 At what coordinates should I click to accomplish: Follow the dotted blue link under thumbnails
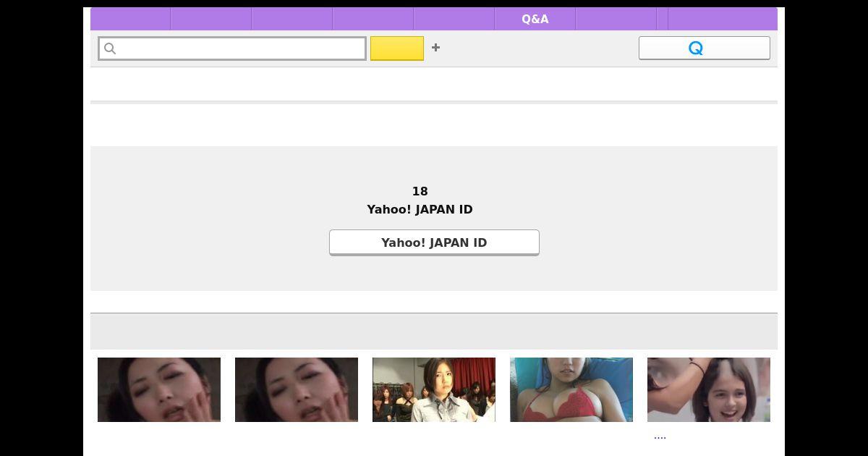click(x=660, y=436)
